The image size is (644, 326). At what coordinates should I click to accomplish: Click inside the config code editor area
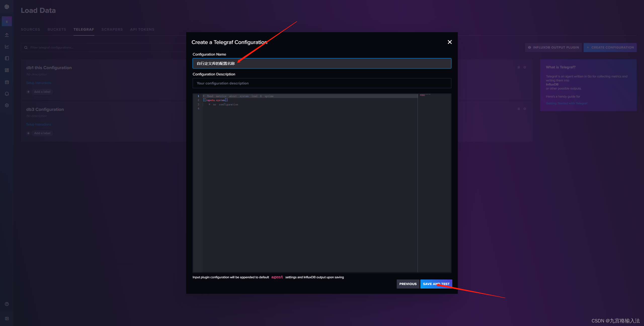(310, 183)
